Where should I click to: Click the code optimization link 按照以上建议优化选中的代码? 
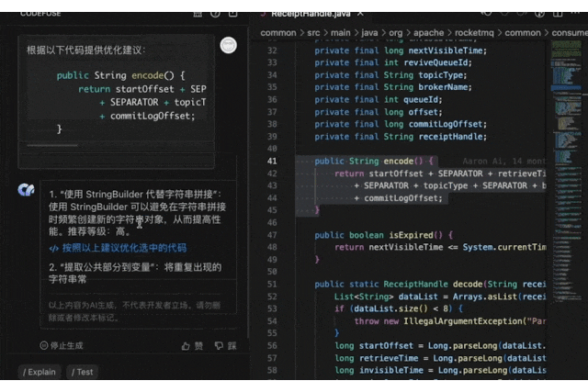(x=117, y=248)
